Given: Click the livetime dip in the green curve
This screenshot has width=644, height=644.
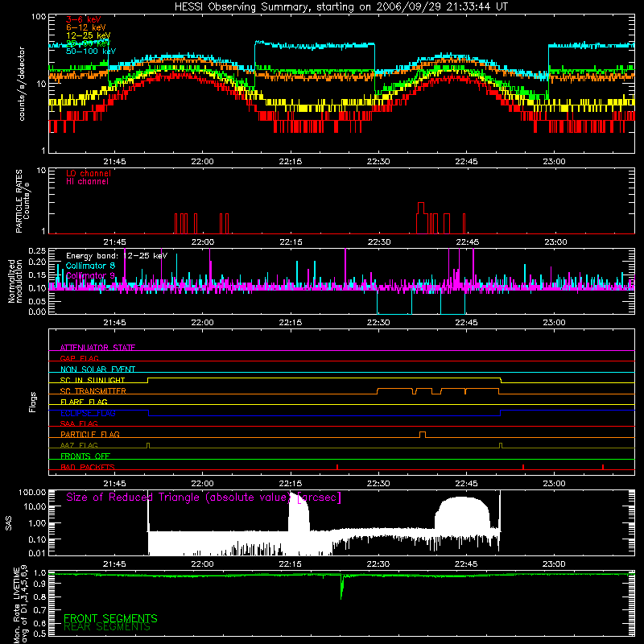Looking at the screenshot, I should click(341, 588).
